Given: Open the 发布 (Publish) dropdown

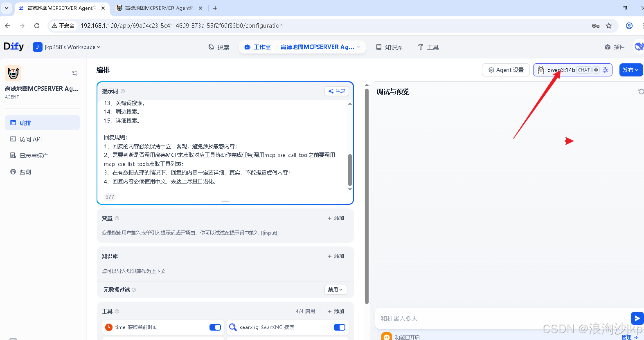Looking at the screenshot, I should coord(631,70).
